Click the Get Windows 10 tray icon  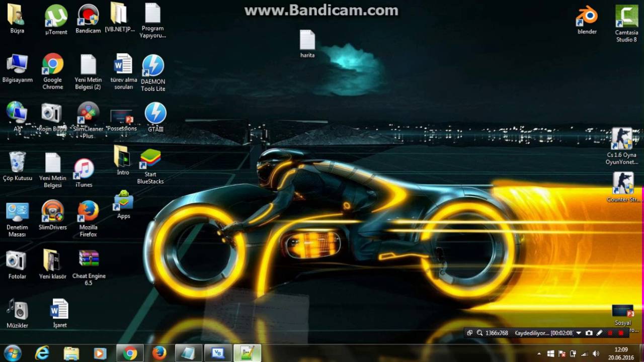[x=551, y=354]
